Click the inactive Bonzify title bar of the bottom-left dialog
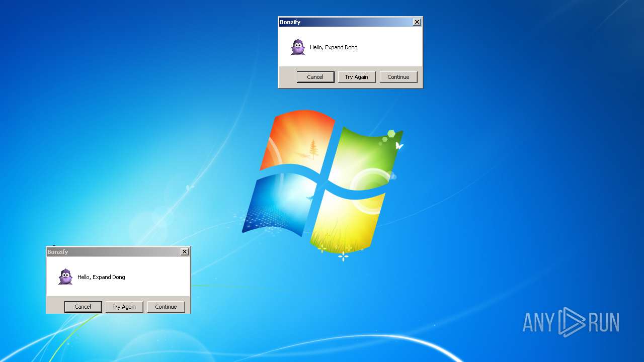 [118, 252]
